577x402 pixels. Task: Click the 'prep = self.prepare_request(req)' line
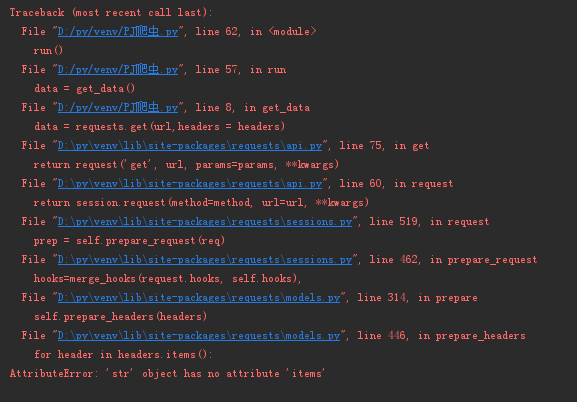[129, 241]
